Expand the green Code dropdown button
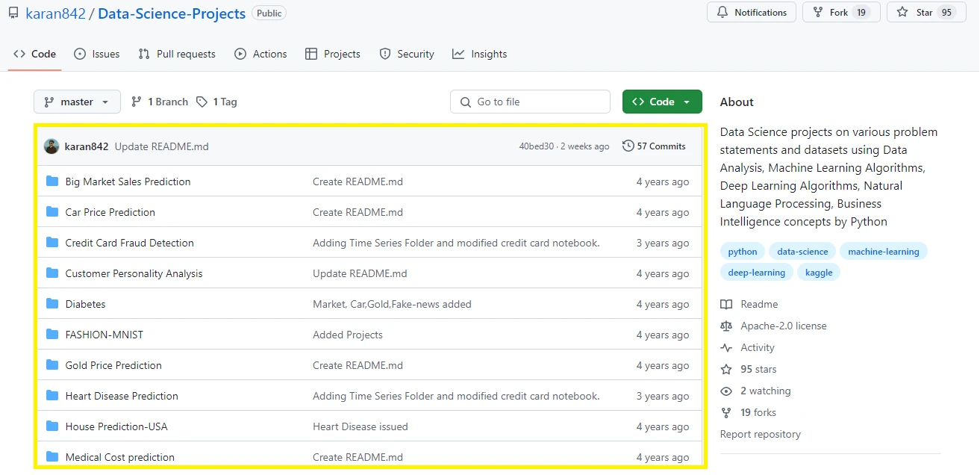Image resolution: width=980 pixels, height=475 pixels. point(662,102)
